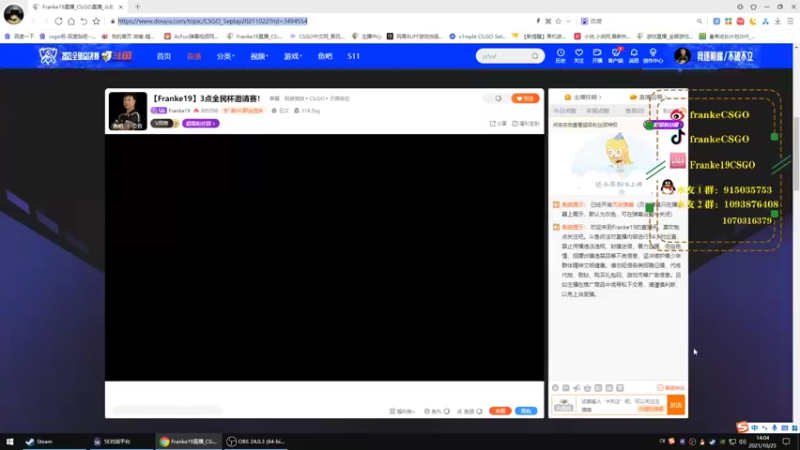Viewport: 800px width, 450px height.
Task: Click the envelope icon above chat input
Action: point(566,388)
